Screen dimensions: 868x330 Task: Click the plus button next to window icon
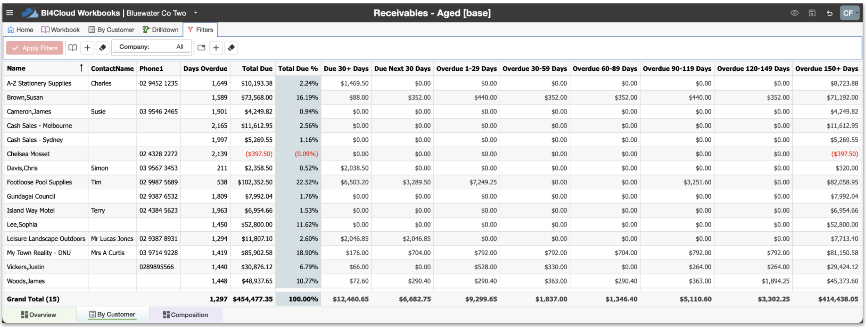(x=216, y=48)
